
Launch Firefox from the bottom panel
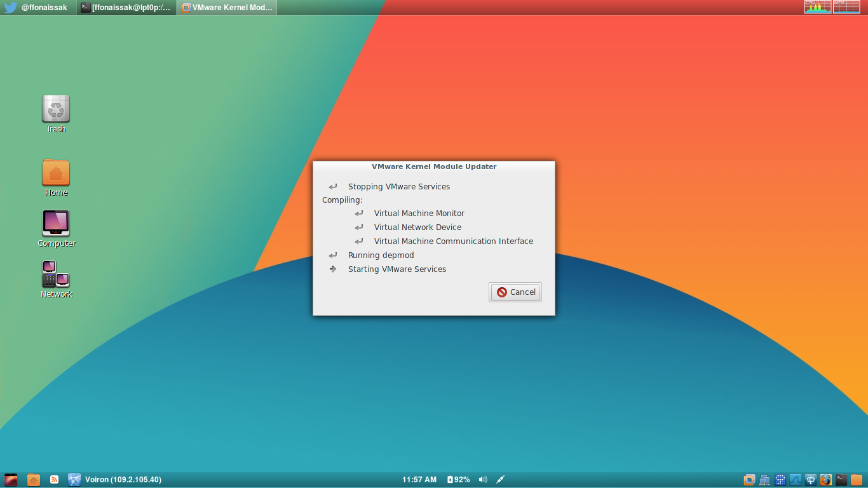pos(826,480)
